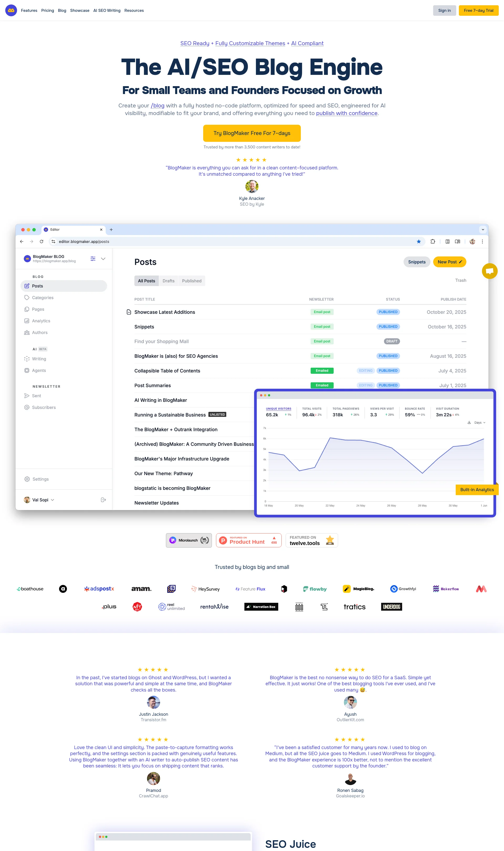Open Pricing in the top navigation
The height and width of the screenshot is (851, 504).
click(x=47, y=10)
